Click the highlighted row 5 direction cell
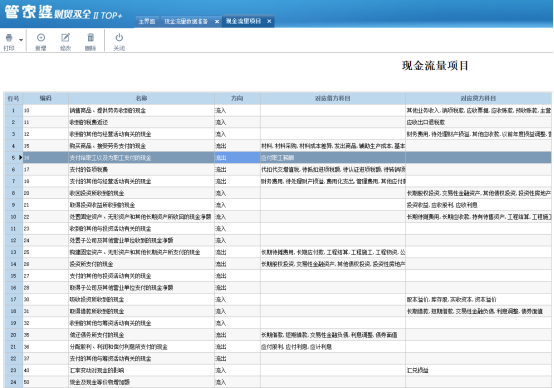 [237, 158]
